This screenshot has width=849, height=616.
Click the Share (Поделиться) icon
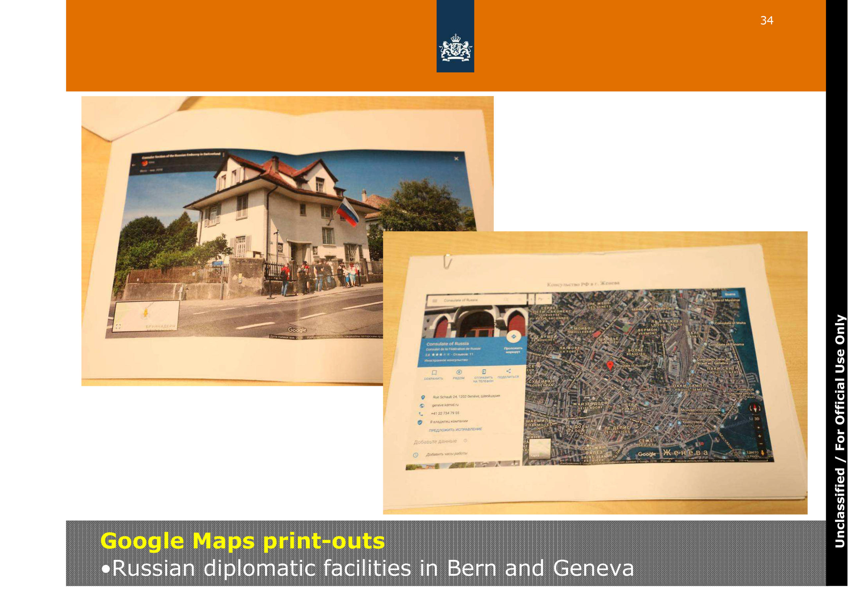[x=508, y=371]
